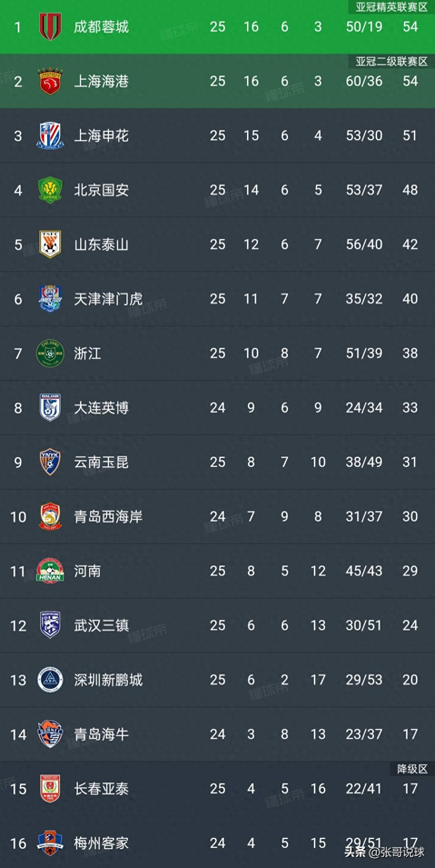
Task: Select the 长春亚泰 row in standings
Action: pyautogui.click(x=217, y=789)
